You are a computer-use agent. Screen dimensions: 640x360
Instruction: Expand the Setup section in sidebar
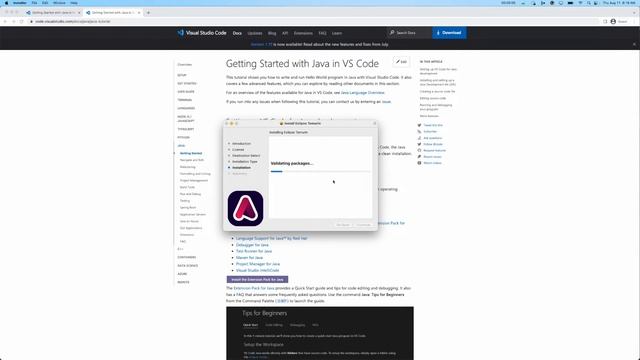point(182,75)
